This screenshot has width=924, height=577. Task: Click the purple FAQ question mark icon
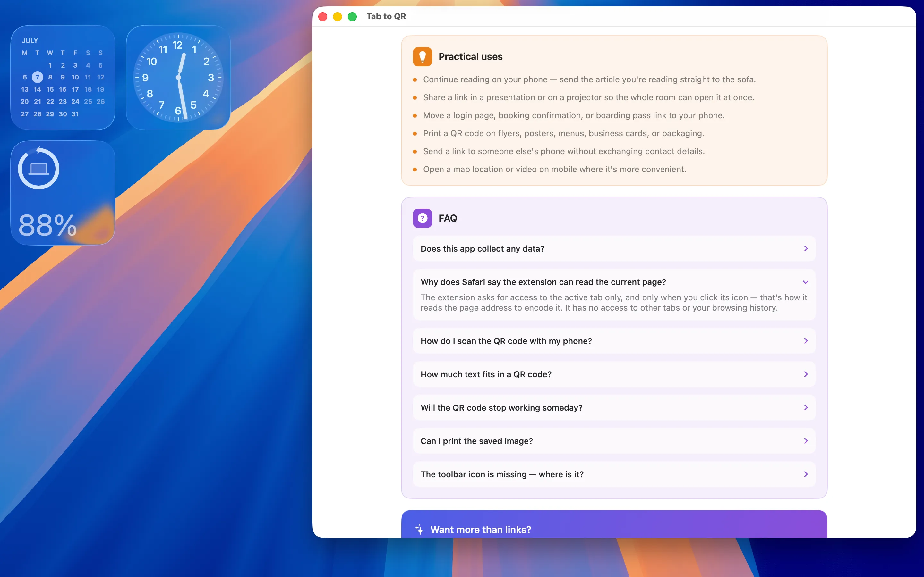pos(422,218)
